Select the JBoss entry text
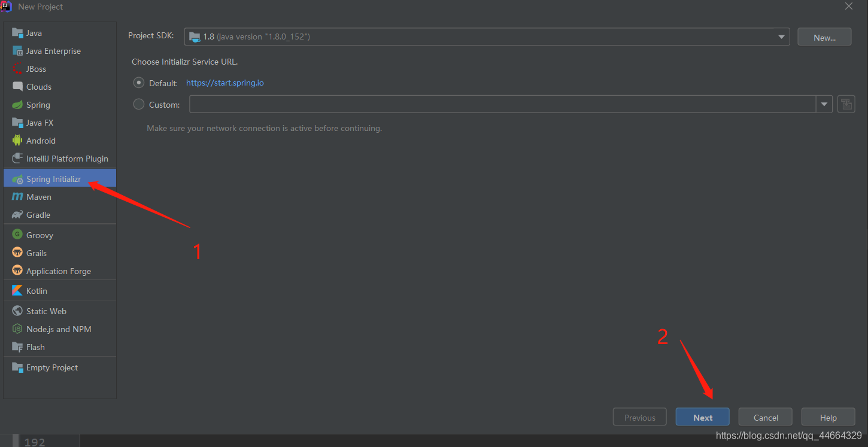 tap(36, 69)
